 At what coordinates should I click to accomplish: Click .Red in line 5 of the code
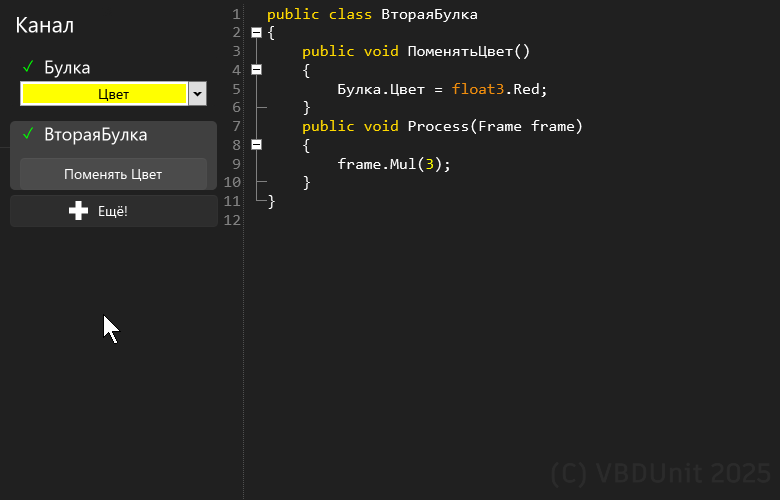522,89
